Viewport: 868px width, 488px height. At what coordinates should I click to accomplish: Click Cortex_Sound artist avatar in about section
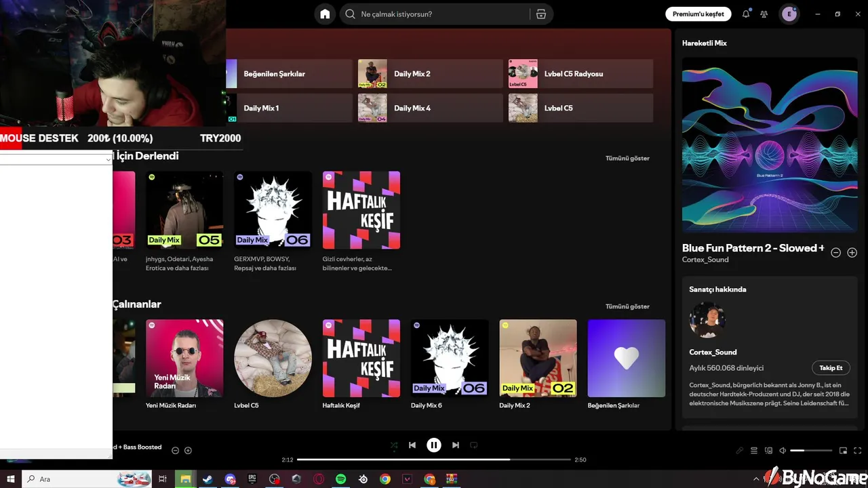pos(707,320)
